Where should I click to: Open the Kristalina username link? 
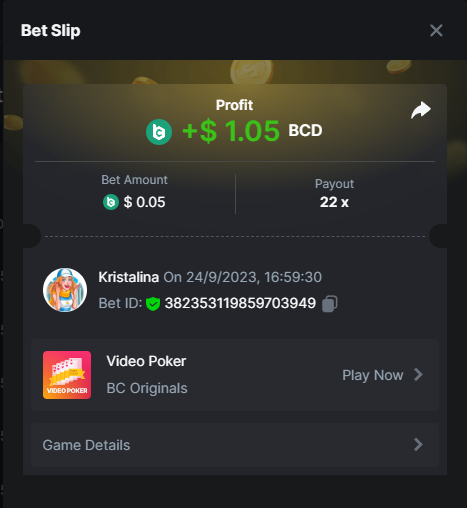pyautogui.click(x=128, y=277)
